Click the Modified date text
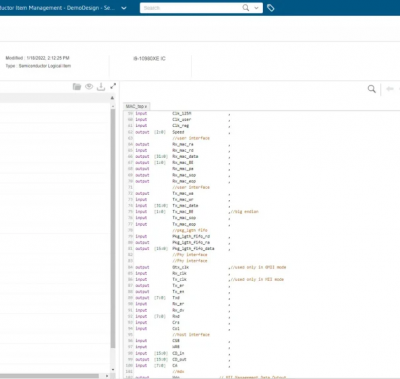This screenshot has height=379, width=400. pos(37,58)
